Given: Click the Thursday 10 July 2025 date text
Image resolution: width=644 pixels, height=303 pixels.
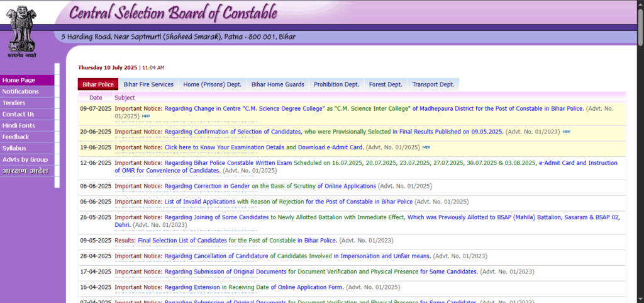Looking at the screenshot, I should click(108, 67).
